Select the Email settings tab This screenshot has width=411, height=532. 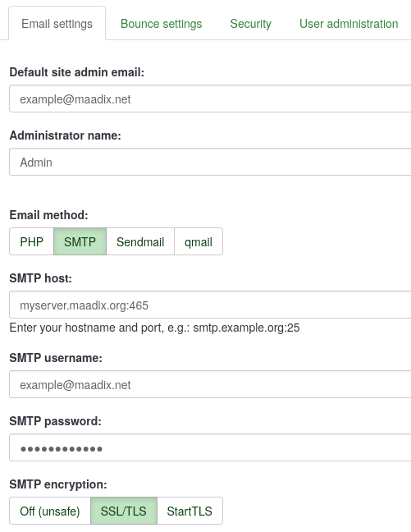click(57, 24)
